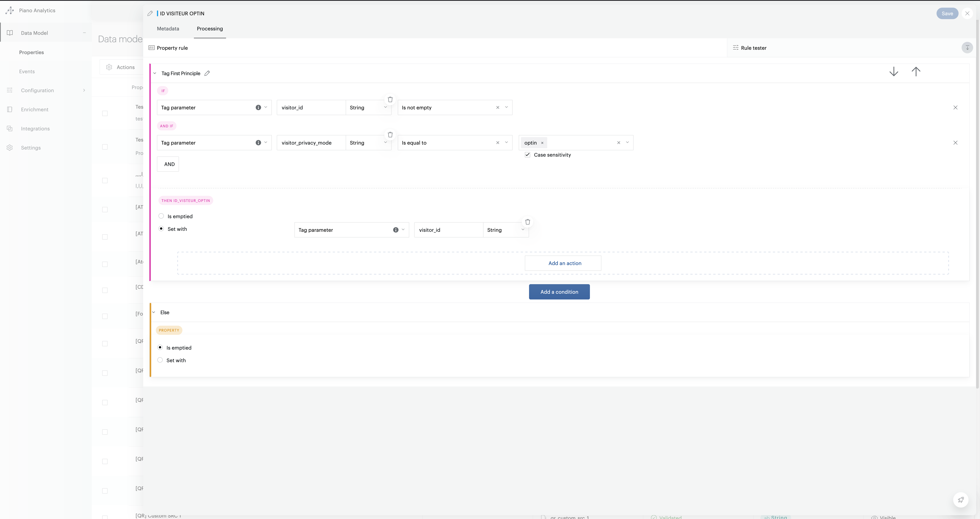Remove the visitor_privacy_mode condition row with X

coord(955,143)
